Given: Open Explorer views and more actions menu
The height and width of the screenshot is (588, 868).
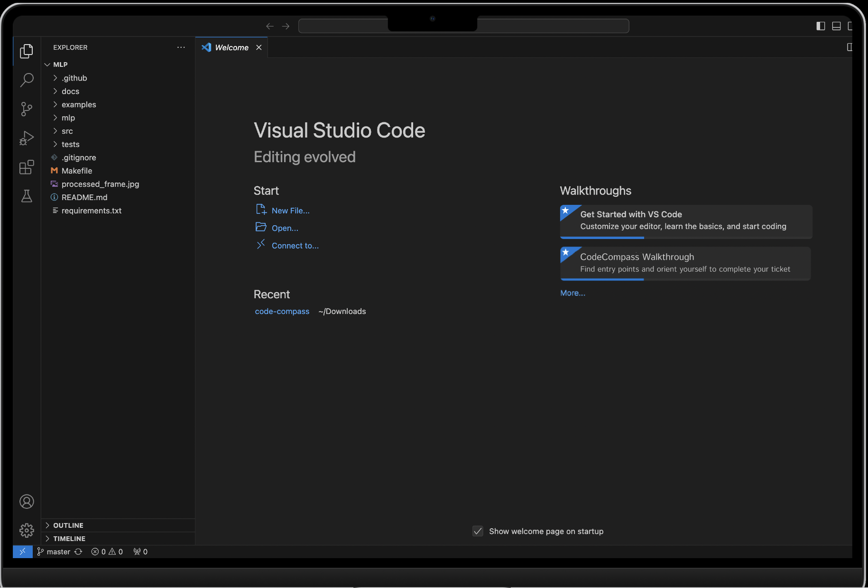Looking at the screenshot, I should click(181, 47).
